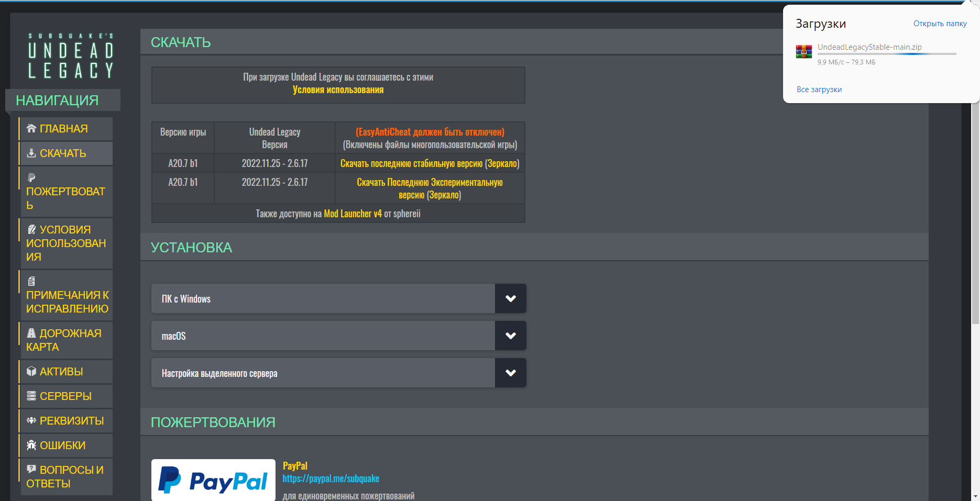Open Все загрузки link in downloads popup

click(819, 90)
